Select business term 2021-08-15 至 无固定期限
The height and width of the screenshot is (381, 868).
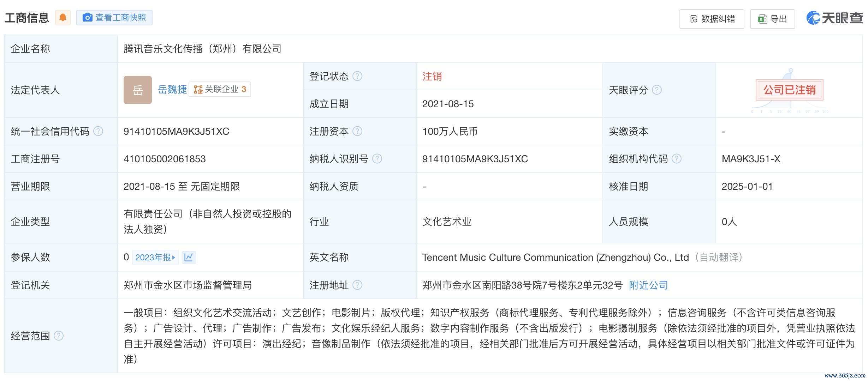coord(182,186)
